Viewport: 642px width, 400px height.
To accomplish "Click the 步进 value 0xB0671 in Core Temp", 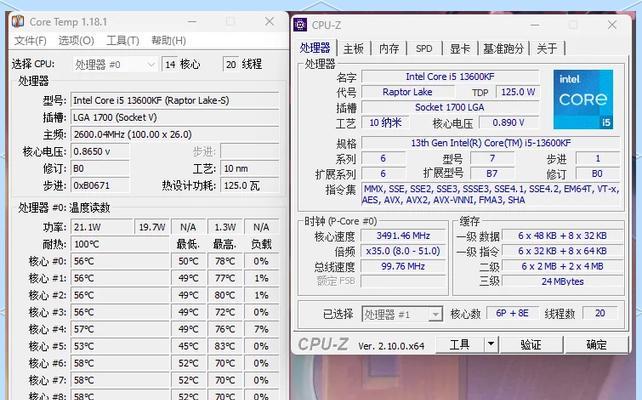I will 100,185.
